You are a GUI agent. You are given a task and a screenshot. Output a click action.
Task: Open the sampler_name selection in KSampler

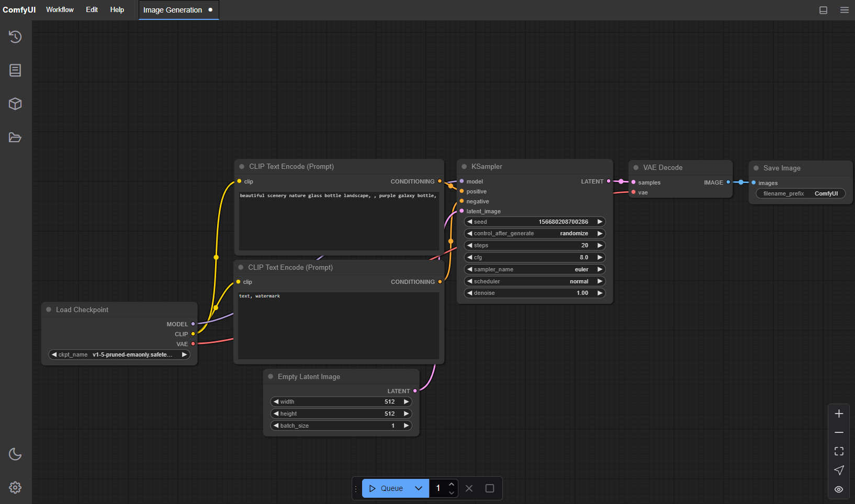(x=534, y=269)
